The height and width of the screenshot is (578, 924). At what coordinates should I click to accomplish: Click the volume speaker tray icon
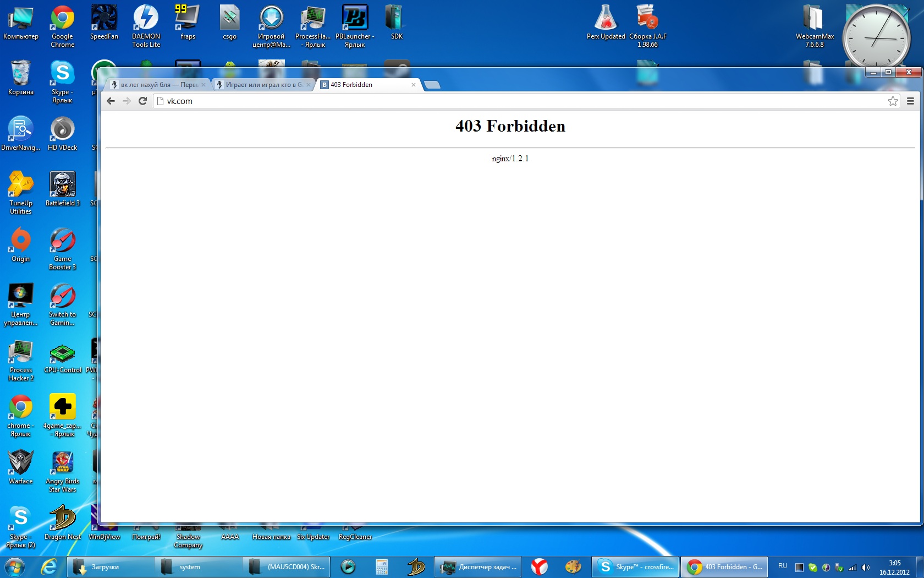(x=866, y=567)
